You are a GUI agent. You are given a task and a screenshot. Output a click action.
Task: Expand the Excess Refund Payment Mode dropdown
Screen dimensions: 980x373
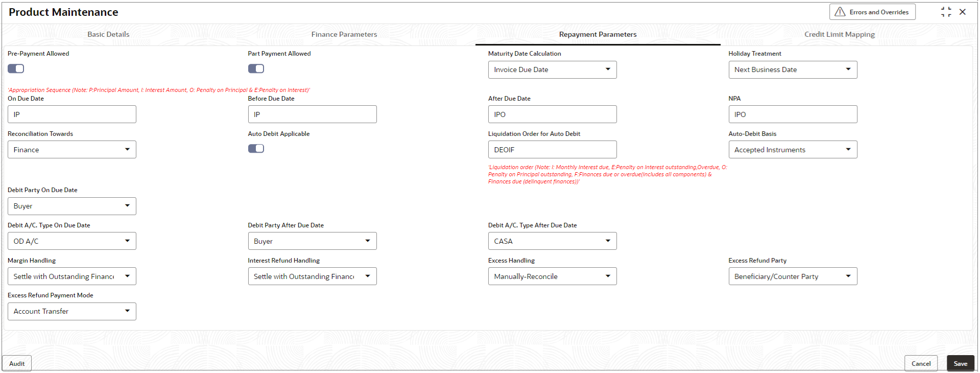[72, 311]
